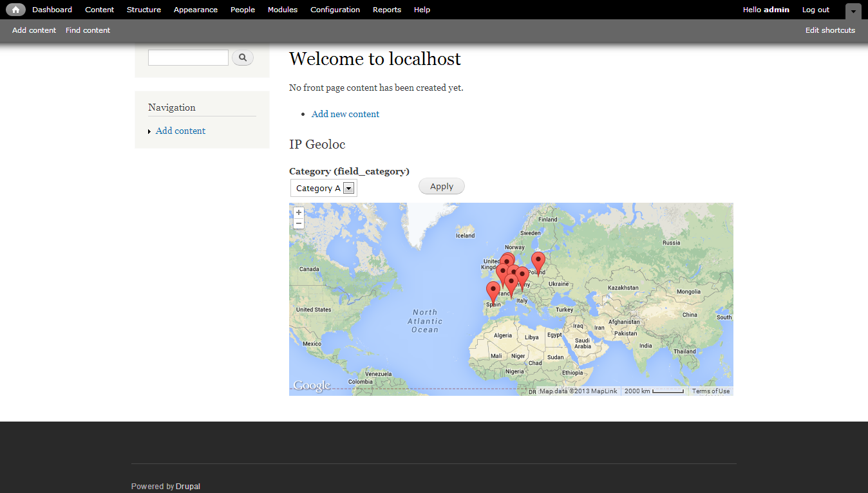Open the Configuration menu
Image resolution: width=868 pixels, height=493 pixels.
tap(335, 9)
